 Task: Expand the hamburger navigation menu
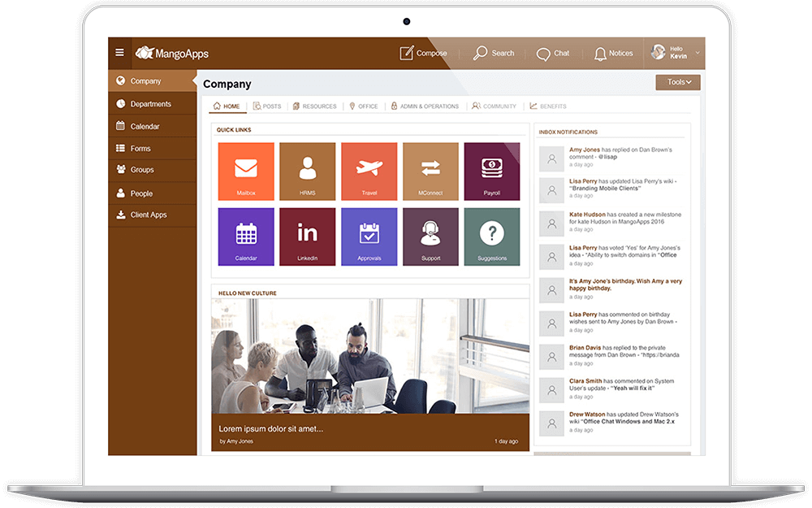[x=119, y=52]
